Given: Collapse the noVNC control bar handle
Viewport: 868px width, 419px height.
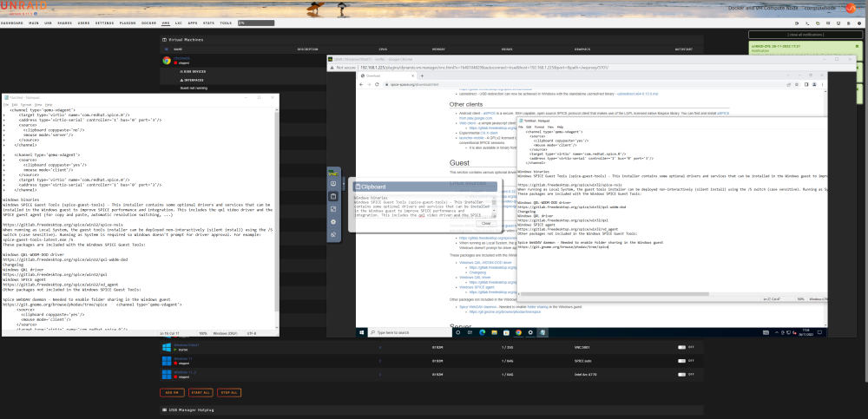Looking at the screenshot, I should pyautogui.click(x=344, y=182).
